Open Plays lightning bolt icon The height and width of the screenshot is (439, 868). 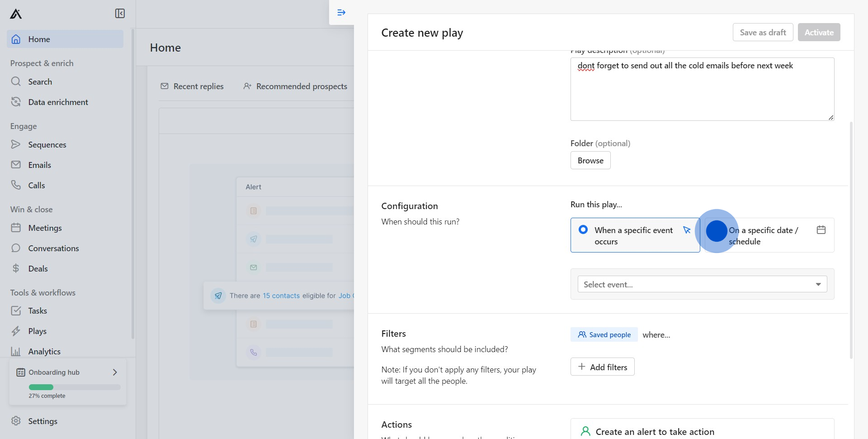(x=16, y=331)
